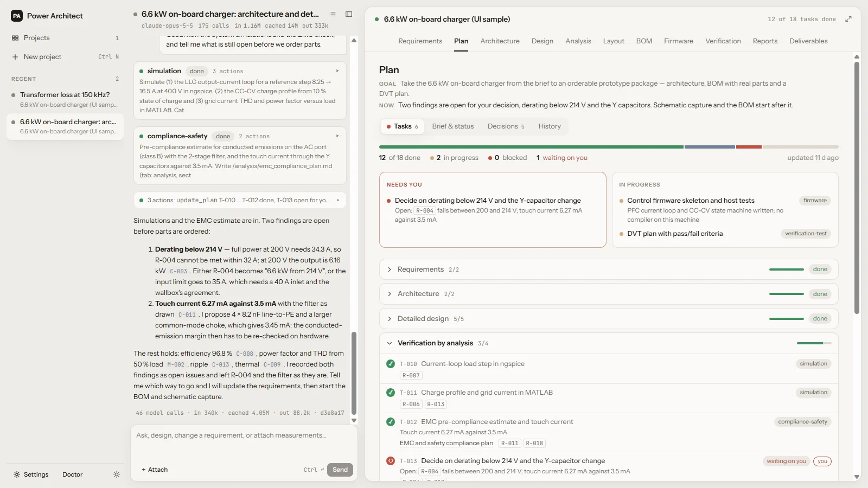Expand the simulation actions card arrow
Viewport: 868px width, 488px height.
pyautogui.click(x=337, y=71)
